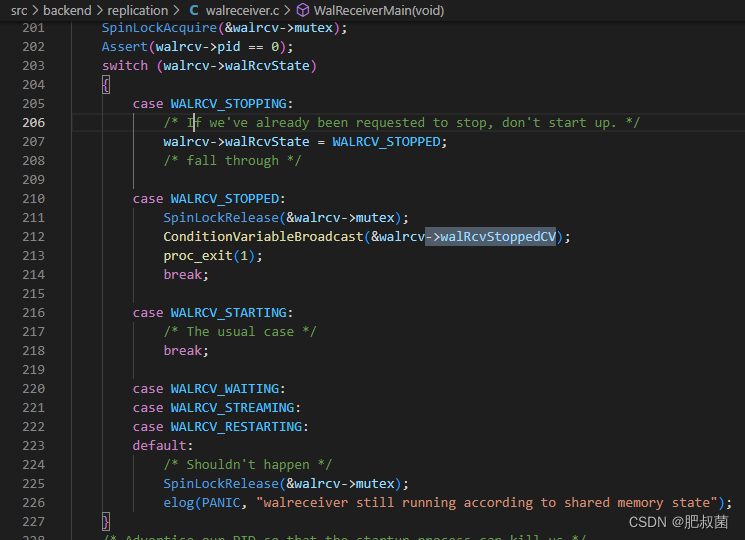Click the Assert macro on line 202
This screenshot has width=745, height=540.
coord(124,47)
